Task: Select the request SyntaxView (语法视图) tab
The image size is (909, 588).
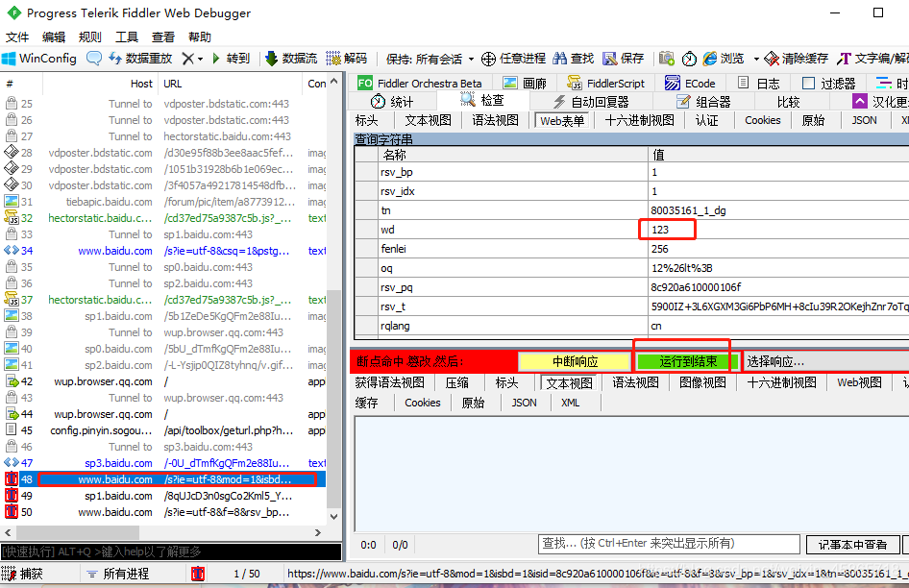Action: [x=495, y=120]
